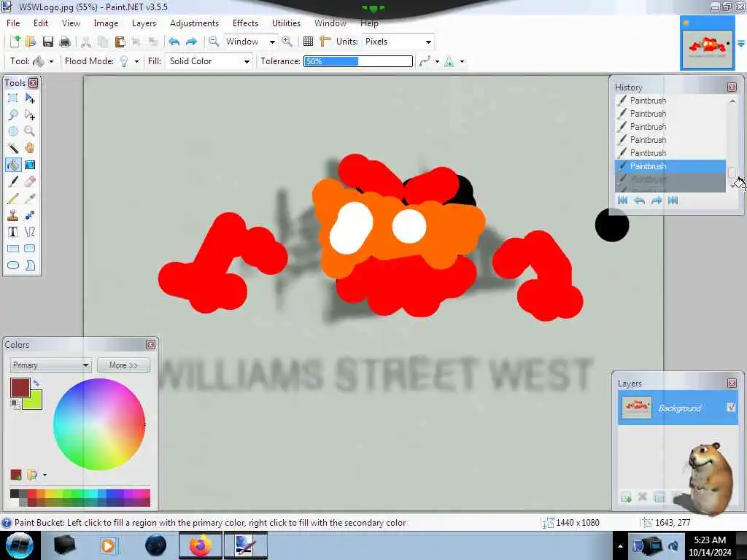Select the Rounded Rectangle tool
Screen dimensions: 747x560
pyautogui.click(x=29, y=249)
